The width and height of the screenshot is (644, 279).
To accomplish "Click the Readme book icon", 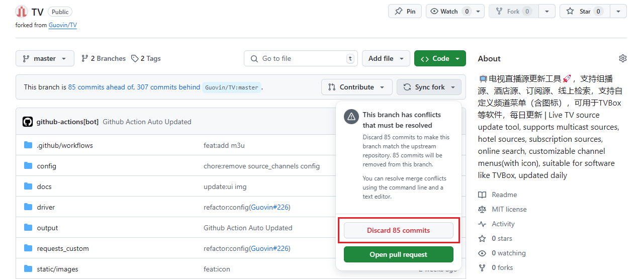I will pos(482,195).
